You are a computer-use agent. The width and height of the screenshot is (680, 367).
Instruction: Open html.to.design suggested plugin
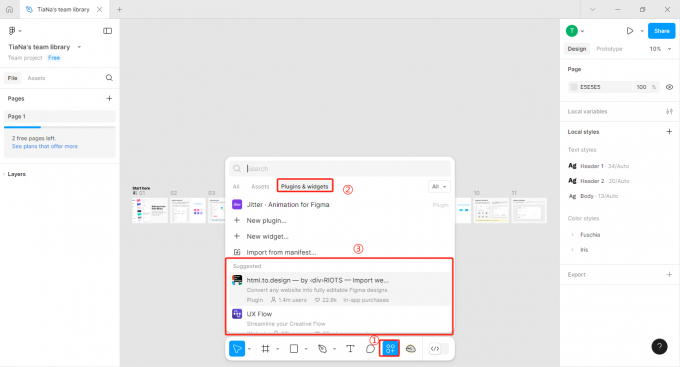click(x=340, y=289)
